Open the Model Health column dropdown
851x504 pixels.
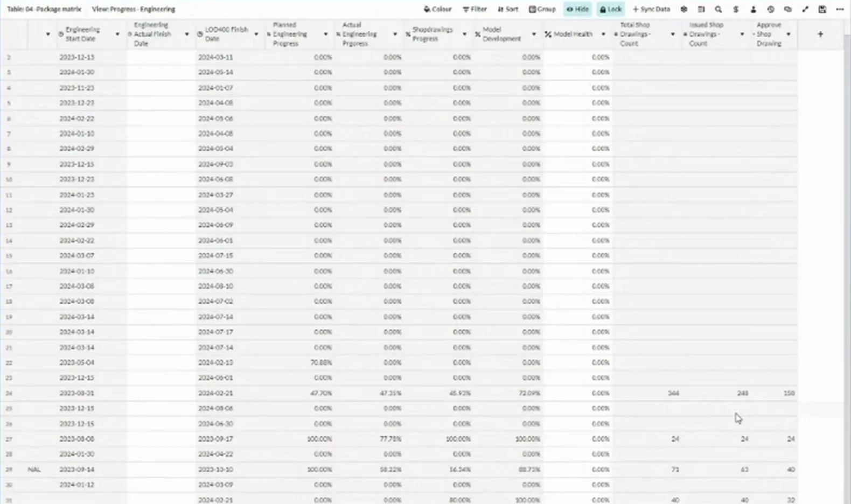[603, 34]
